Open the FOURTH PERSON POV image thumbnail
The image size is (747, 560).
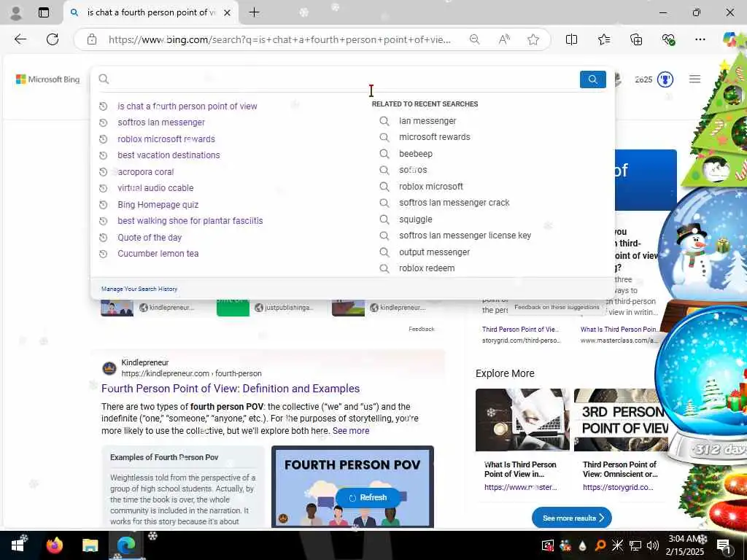tap(352, 486)
